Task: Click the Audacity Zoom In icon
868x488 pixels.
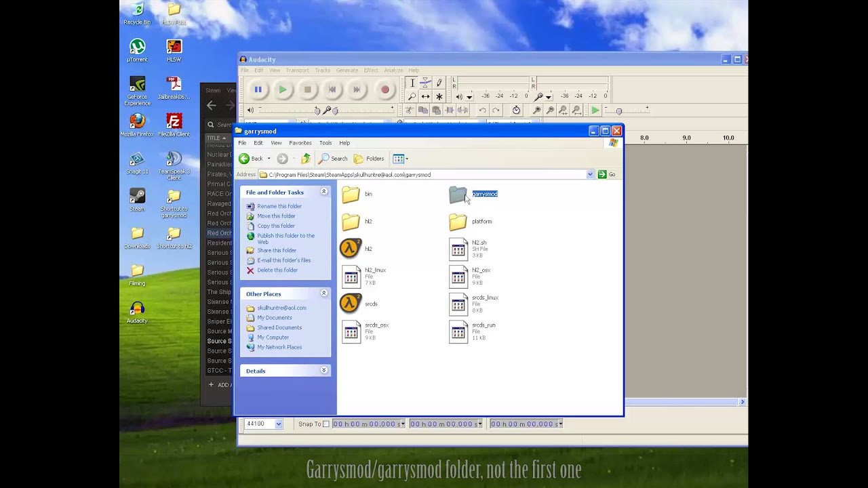Action: [536, 110]
